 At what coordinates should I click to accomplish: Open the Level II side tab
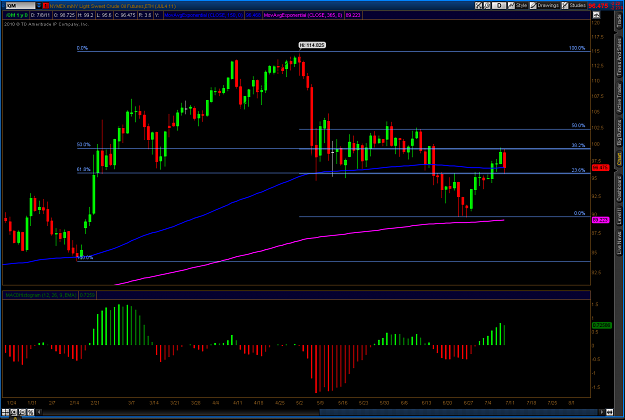[619, 216]
